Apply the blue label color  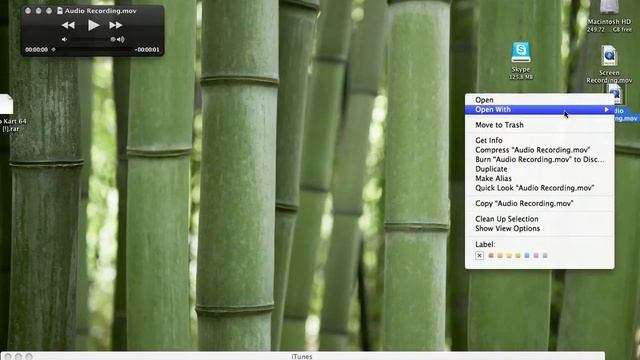click(x=527, y=256)
